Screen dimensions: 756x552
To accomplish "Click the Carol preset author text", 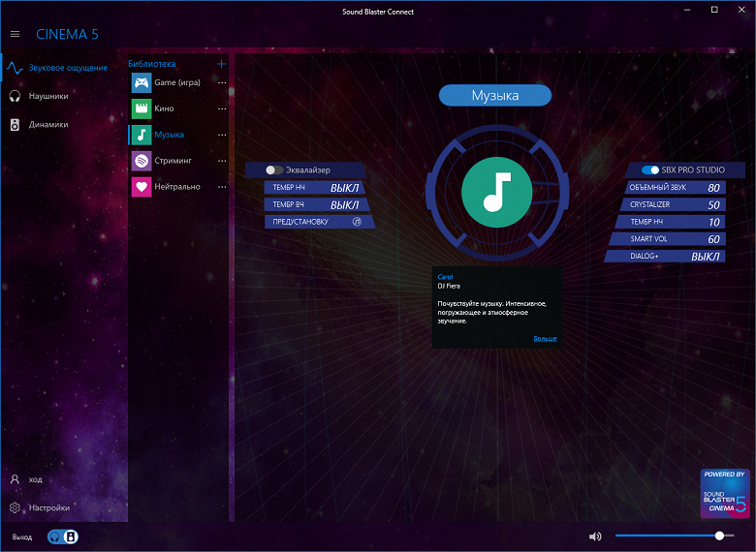I will pyautogui.click(x=445, y=277).
